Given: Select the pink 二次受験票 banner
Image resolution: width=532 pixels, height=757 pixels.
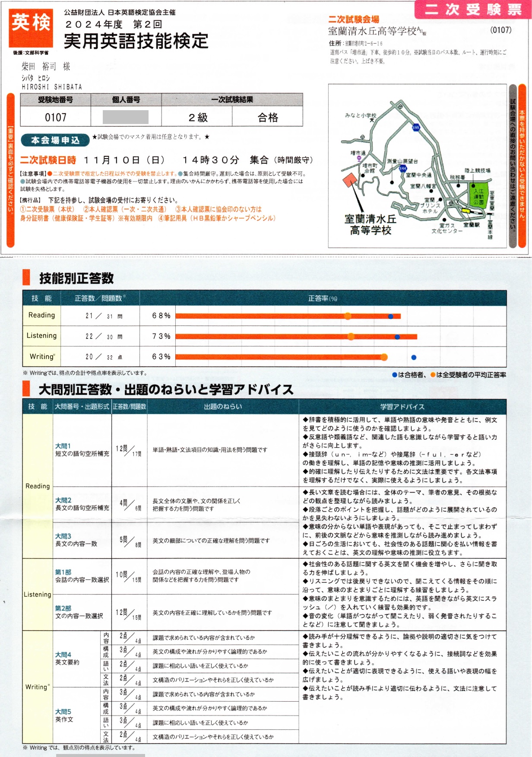Looking at the screenshot, I should (x=473, y=9).
